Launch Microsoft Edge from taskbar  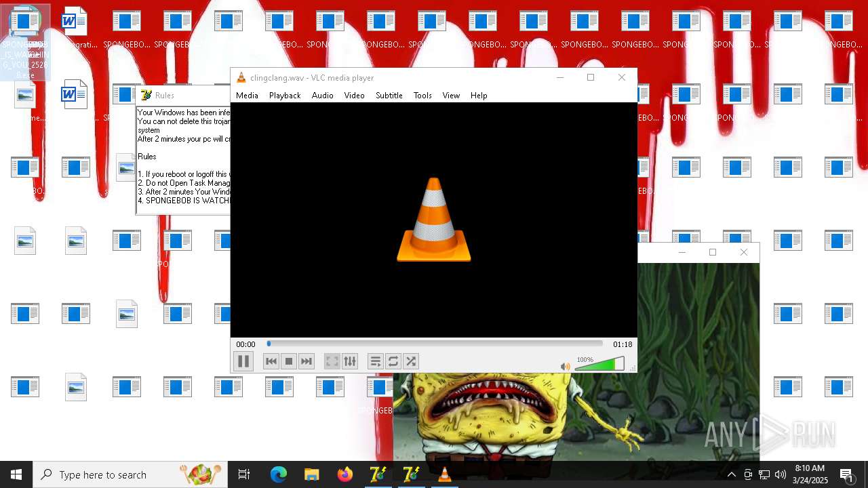point(279,474)
